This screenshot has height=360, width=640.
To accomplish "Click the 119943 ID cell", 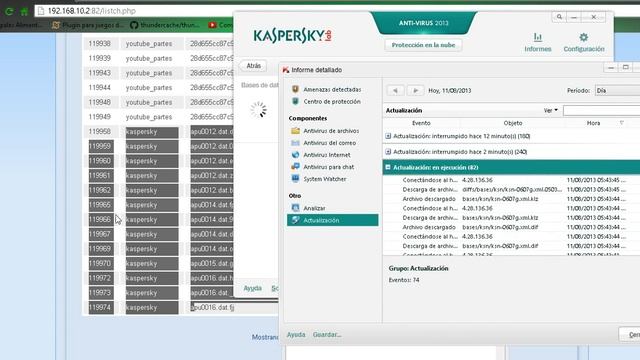I will pos(100,73).
